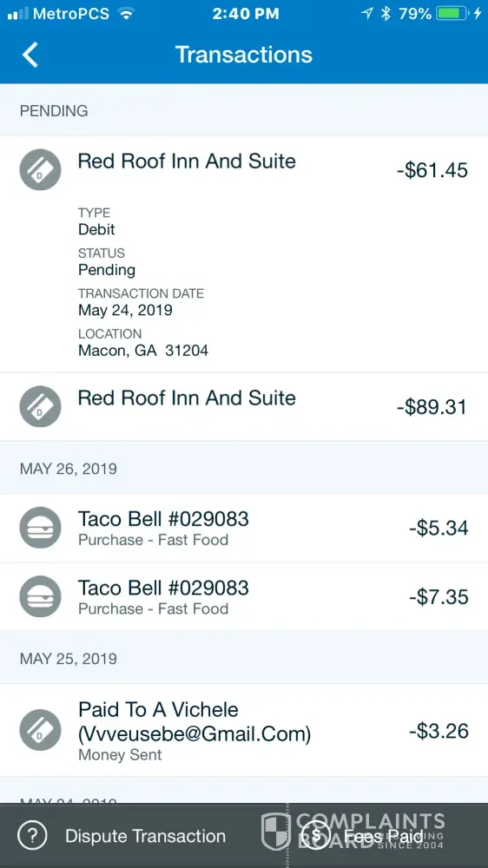The height and width of the screenshot is (868, 488).
Task: Tap the dollar sign Fees Paid icon
Action: (x=316, y=835)
